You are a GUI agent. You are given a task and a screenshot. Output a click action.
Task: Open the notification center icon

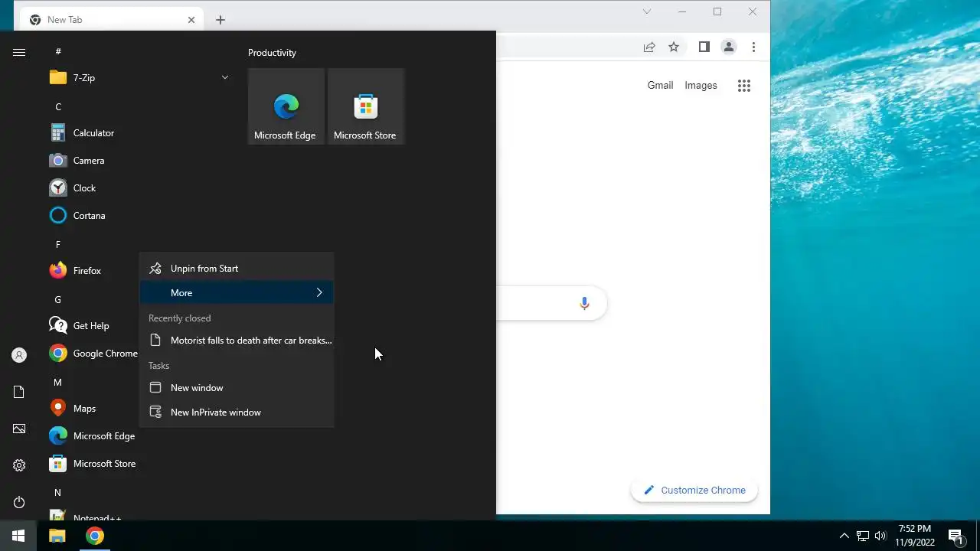[x=955, y=536]
